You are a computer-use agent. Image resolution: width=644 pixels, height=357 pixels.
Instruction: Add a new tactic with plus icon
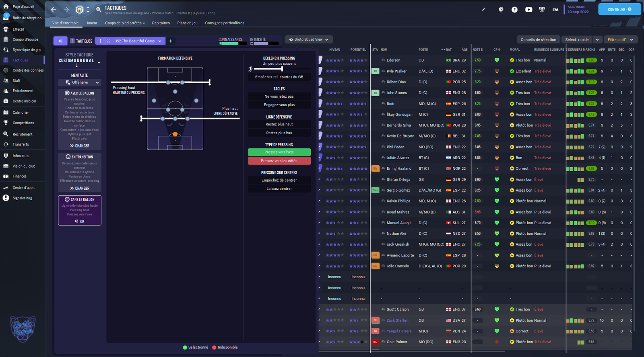(x=170, y=41)
